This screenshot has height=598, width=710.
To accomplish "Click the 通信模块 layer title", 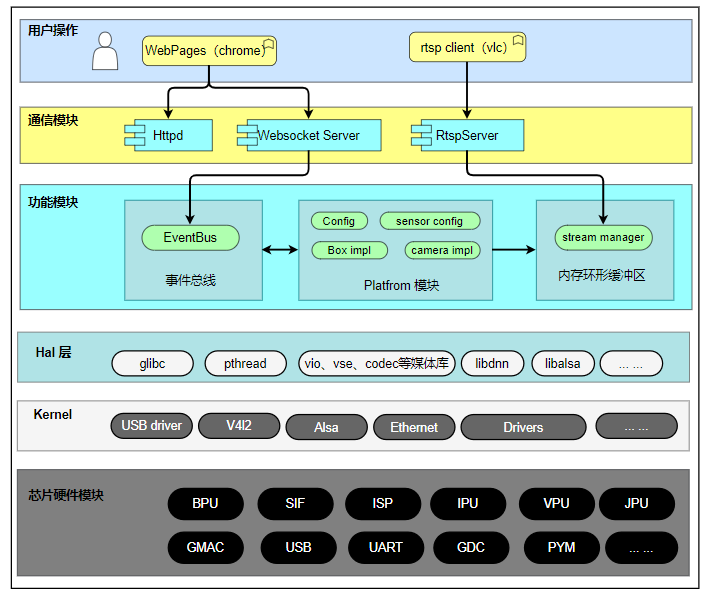I will tap(53, 120).
